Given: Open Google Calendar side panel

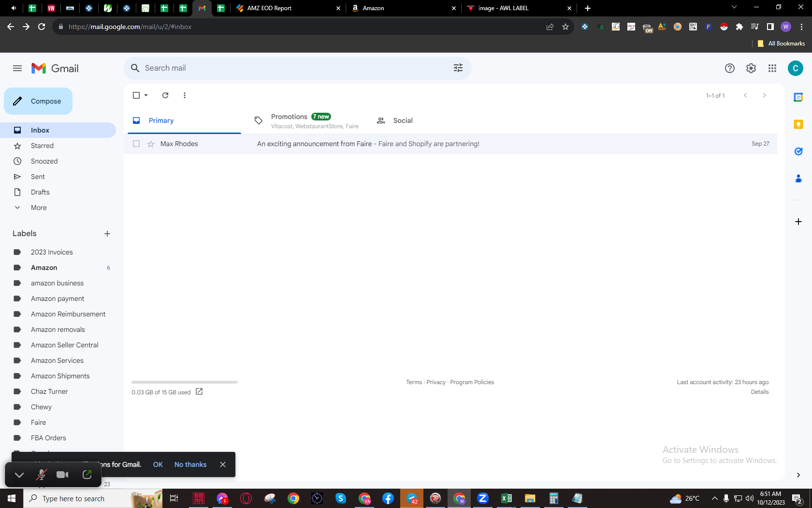Looking at the screenshot, I should 798,97.
